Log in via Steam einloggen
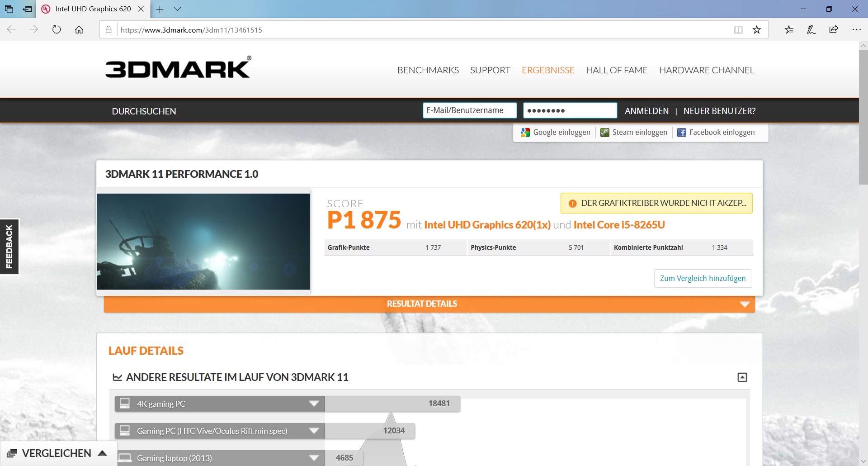This screenshot has width=868, height=466. point(640,132)
